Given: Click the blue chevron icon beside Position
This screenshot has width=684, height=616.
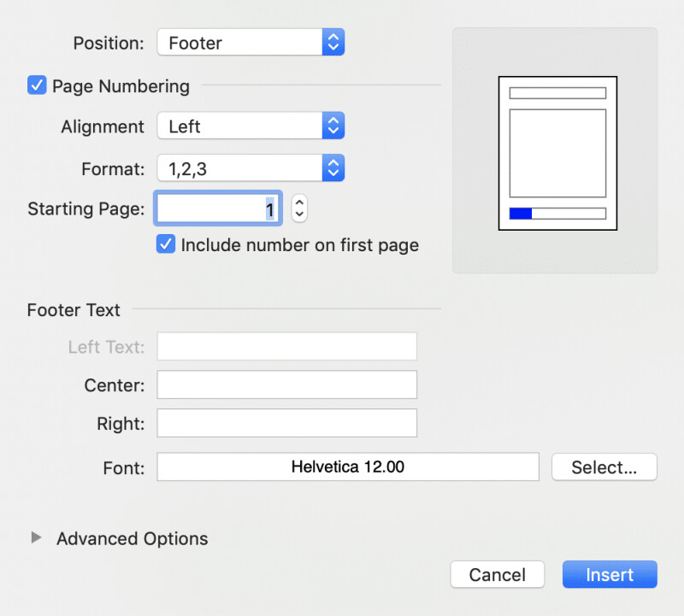Looking at the screenshot, I should click(x=333, y=42).
